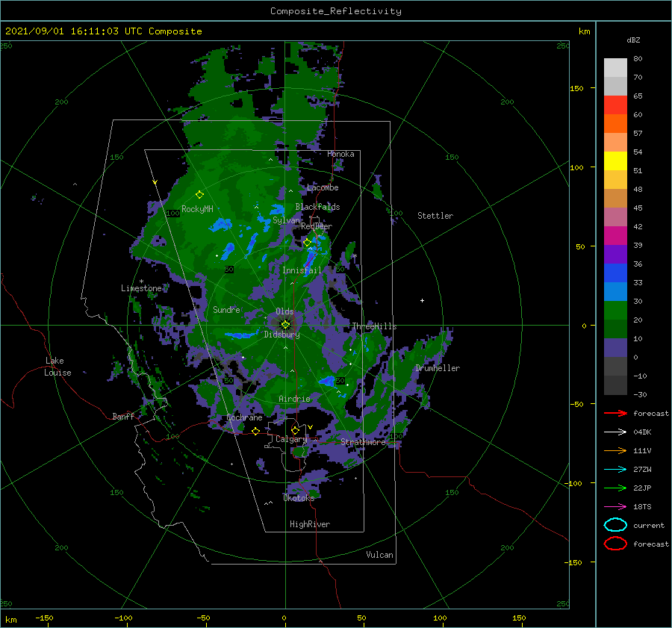Click the Blackfalds city label
Viewport: 672px width, 628px height.
click(x=317, y=207)
